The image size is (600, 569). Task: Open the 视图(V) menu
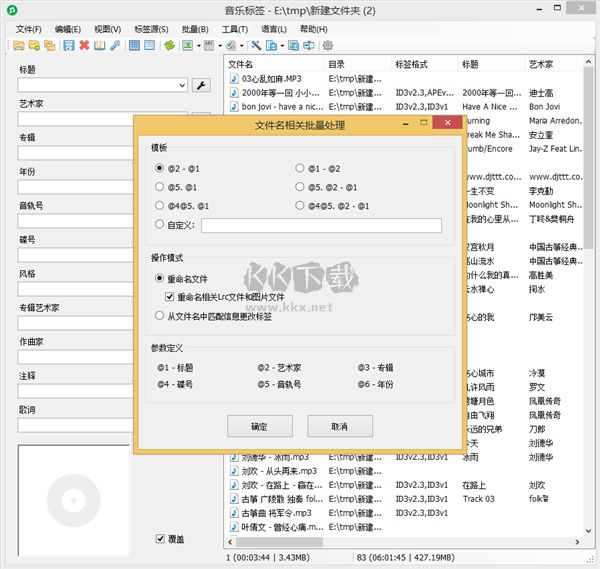(108, 29)
